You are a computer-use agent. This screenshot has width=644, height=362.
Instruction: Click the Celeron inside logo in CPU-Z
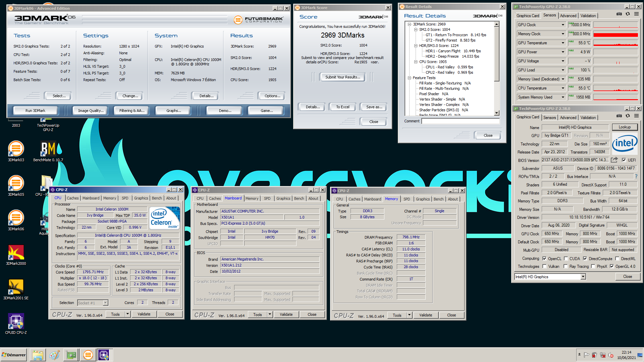[x=165, y=219]
